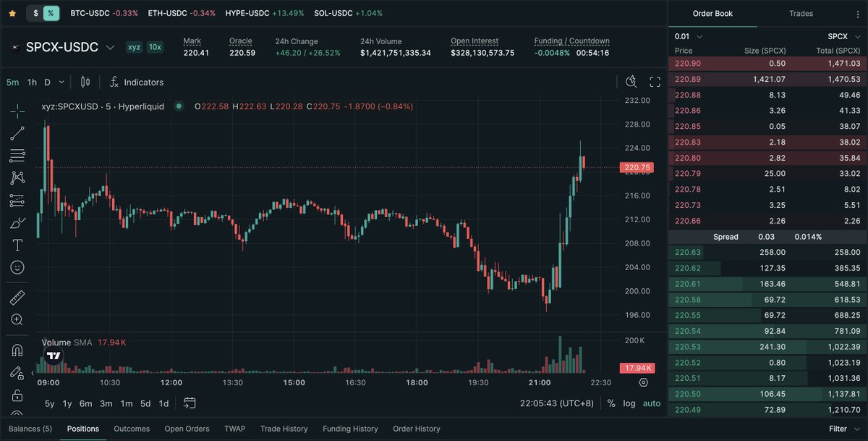Select the SOL-USDC ticker
The image size is (868, 441).
point(348,13)
